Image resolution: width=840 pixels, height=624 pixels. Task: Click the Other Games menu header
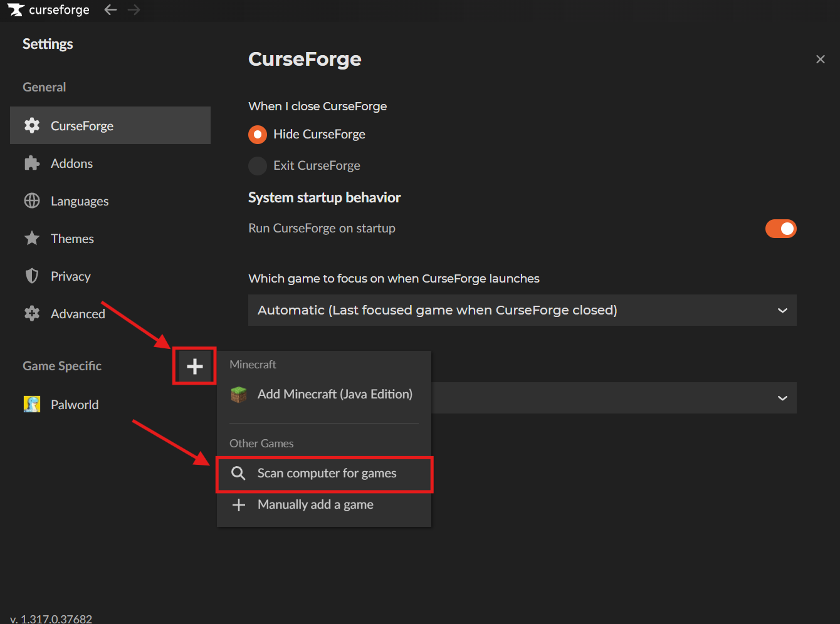[261, 444]
